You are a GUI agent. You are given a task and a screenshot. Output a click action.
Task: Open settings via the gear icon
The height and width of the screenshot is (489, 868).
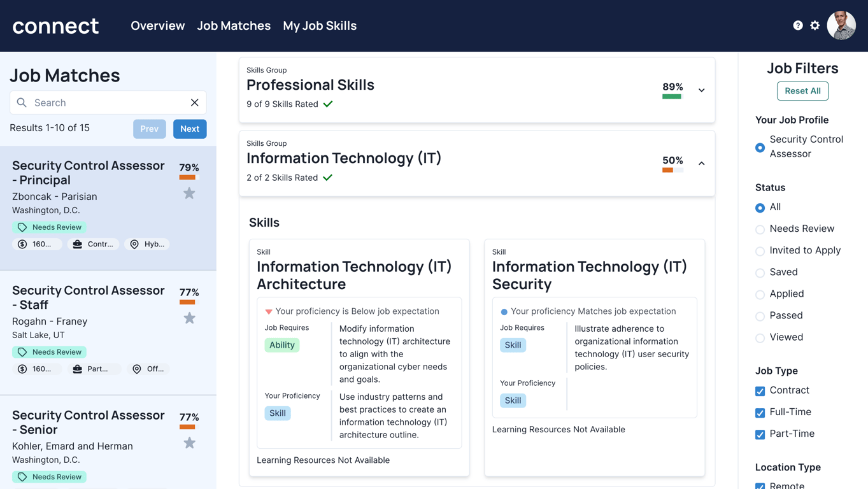click(x=815, y=25)
